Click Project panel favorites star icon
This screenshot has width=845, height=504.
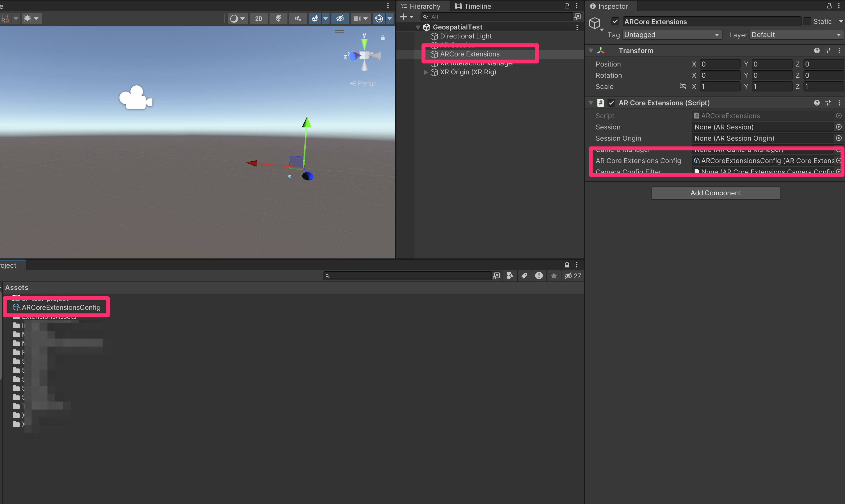coord(554,276)
